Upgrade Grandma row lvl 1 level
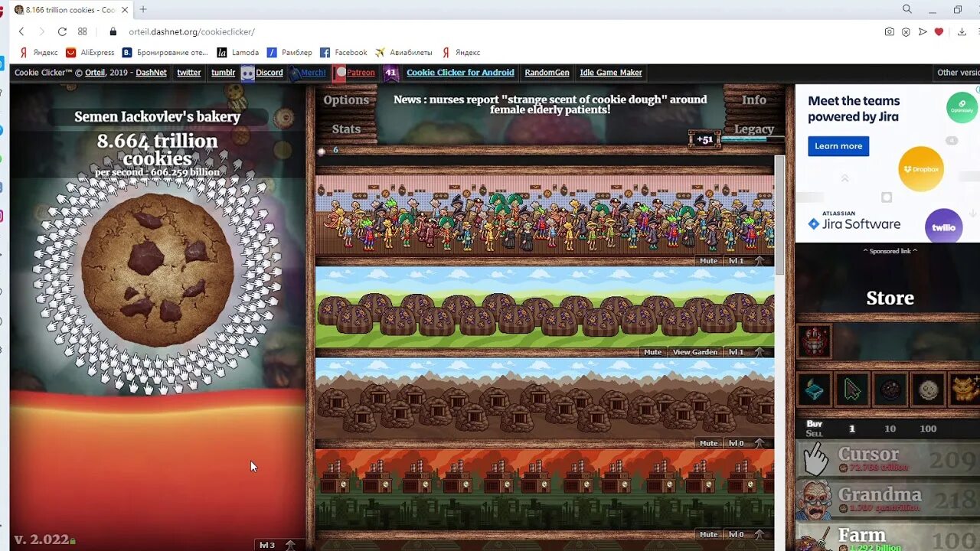980x551 pixels. [x=746, y=261]
